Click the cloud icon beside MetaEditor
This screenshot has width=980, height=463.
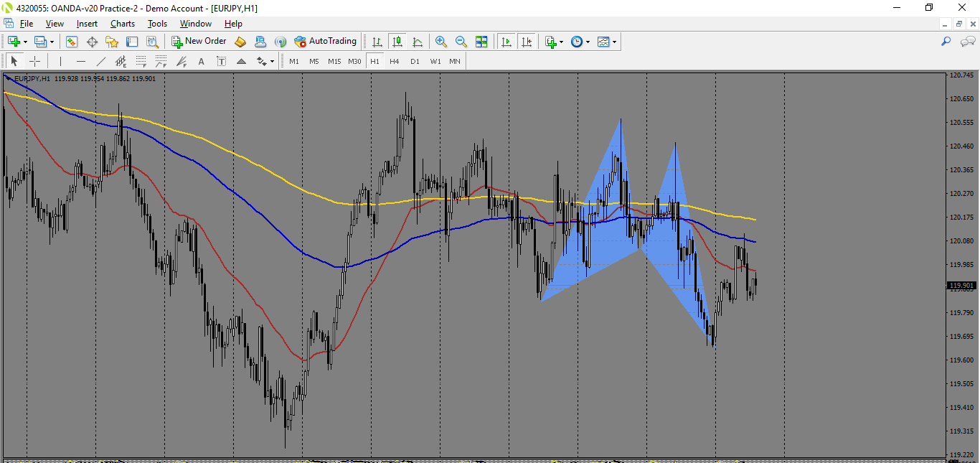(x=260, y=42)
